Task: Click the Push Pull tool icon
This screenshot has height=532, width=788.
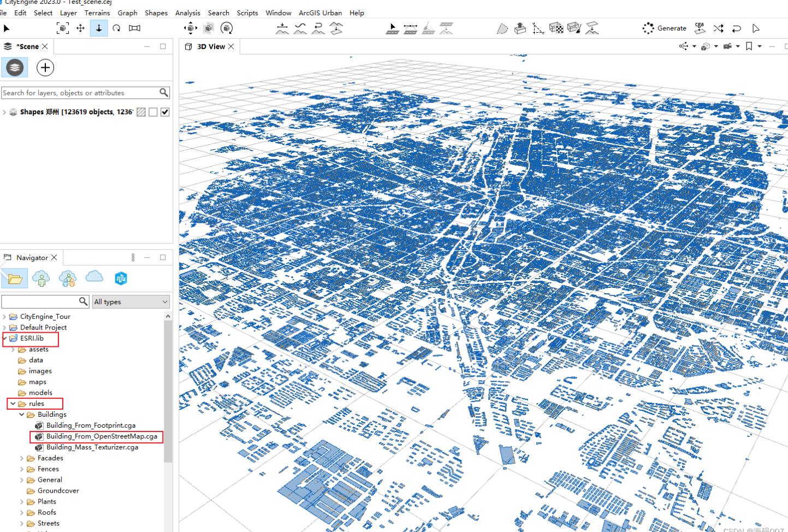Action: click(x=520, y=28)
